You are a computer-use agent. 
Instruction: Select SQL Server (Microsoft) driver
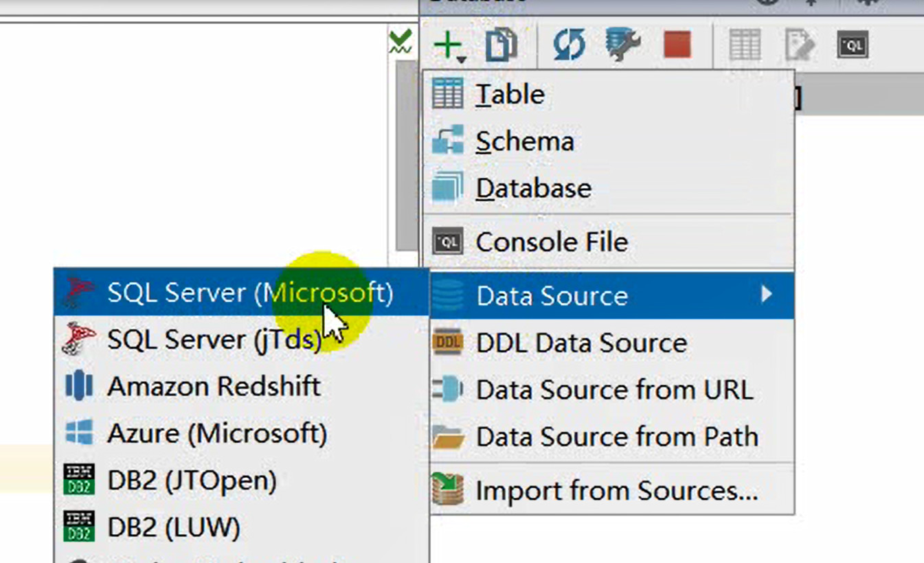(x=242, y=292)
